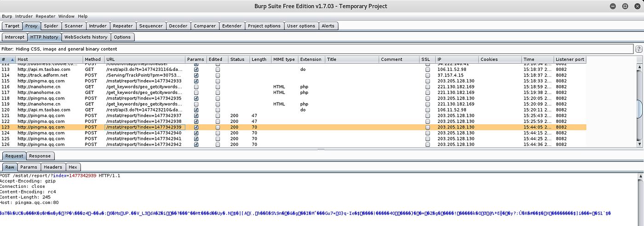
Task: Open the Sequencer tab
Action: 151,26
